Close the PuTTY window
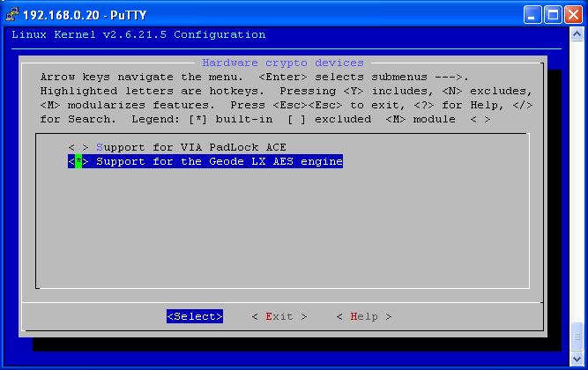Screen dimensions: 588x370 pyautogui.click(x=573, y=15)
